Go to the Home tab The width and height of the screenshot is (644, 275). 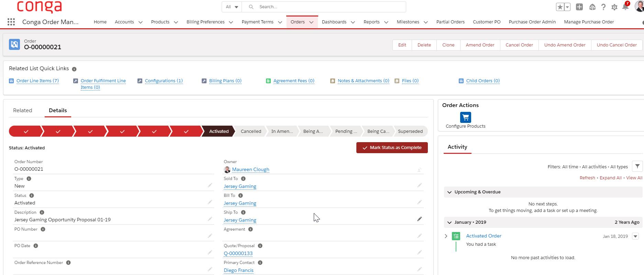point(100,22)
